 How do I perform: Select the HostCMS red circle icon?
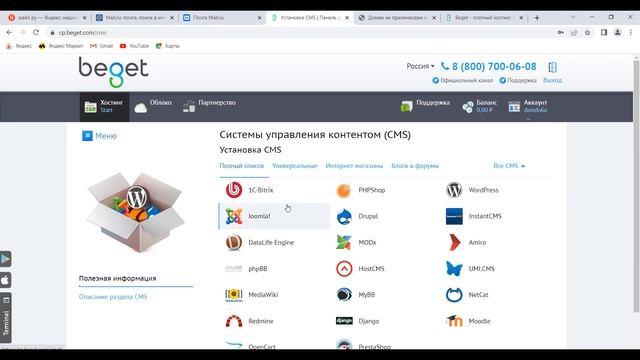pyautogui.click(x=344, y=269)
